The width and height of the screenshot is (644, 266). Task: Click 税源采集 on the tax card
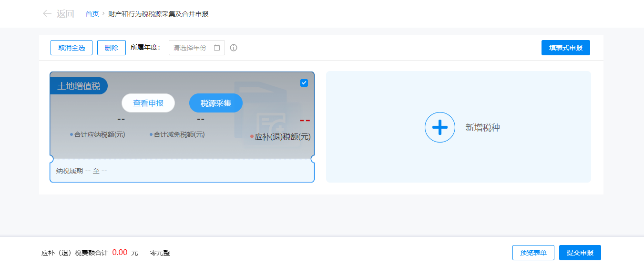click(x=216, y=103)
